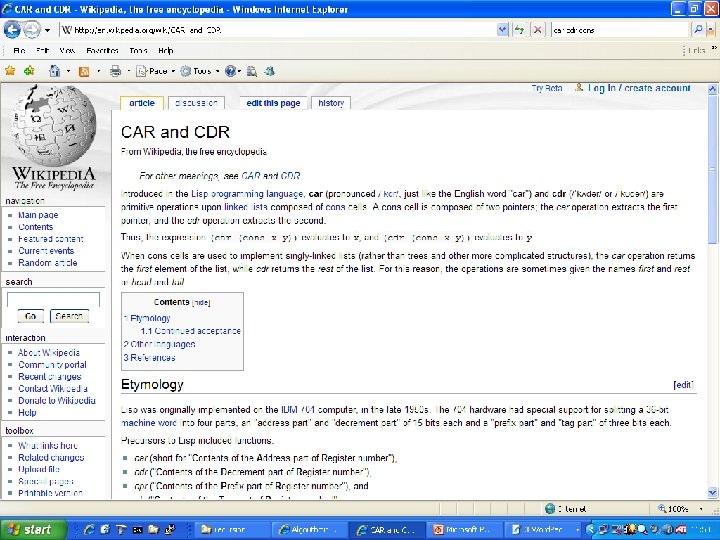720x540 pixels.
Task: Open the Help menu
Action: pyautogui.click(x=166, y=51)
